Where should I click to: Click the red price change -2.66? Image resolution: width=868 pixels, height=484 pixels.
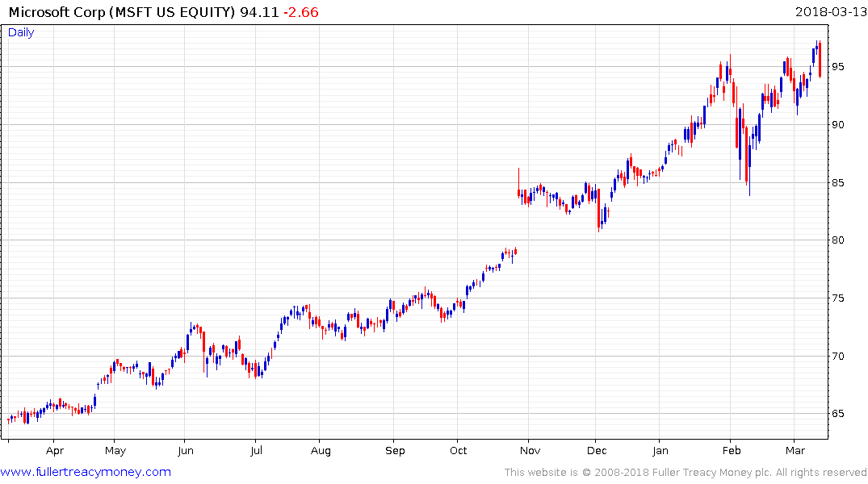pos(301,12)
